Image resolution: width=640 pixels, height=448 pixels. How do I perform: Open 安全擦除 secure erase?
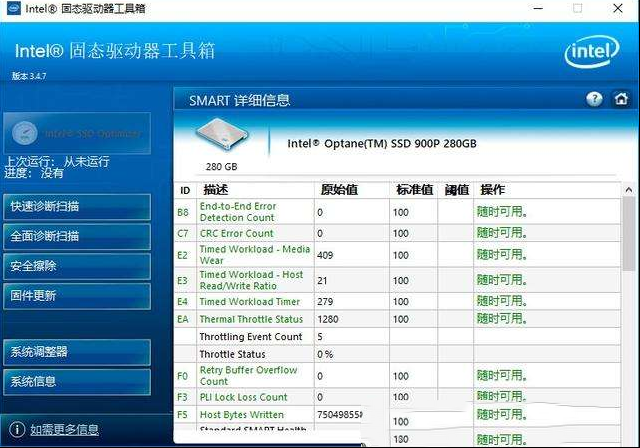[x=77, y=266]
